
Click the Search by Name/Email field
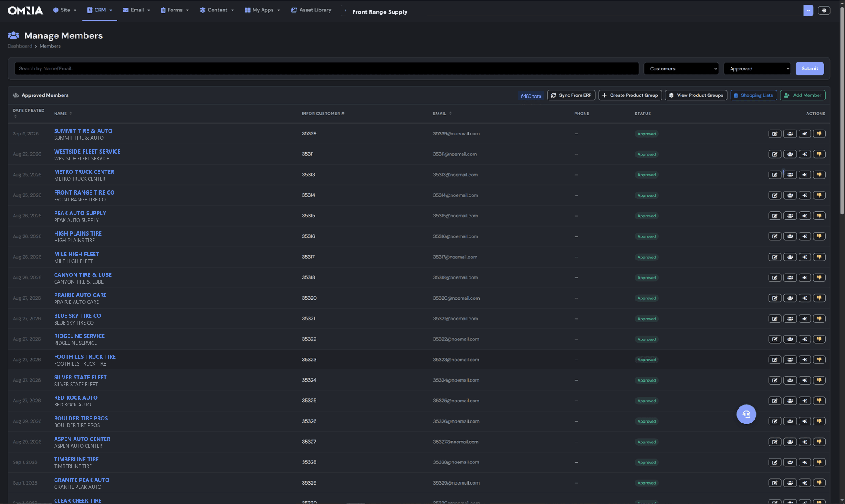pos(326,69)
